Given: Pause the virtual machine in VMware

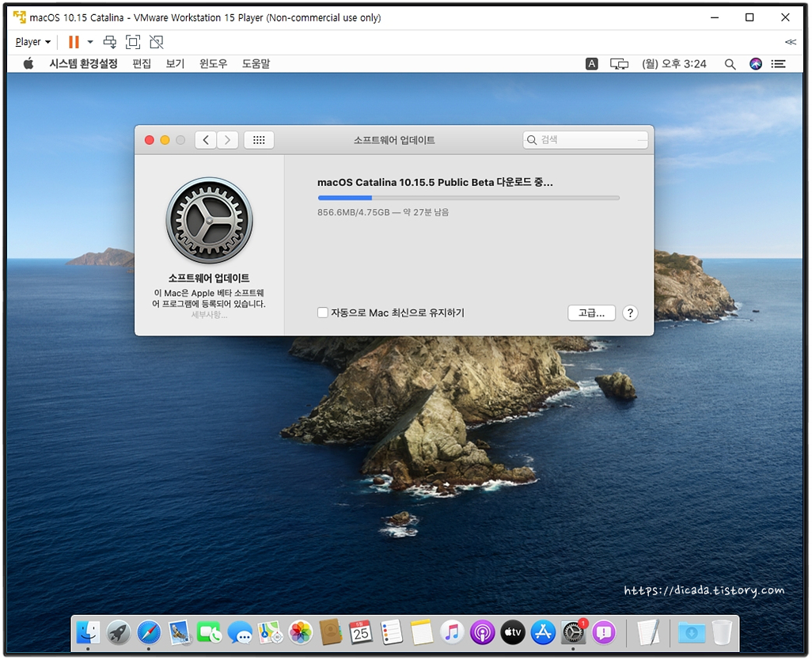Looking at the screenshot, I should pos(74,42).
